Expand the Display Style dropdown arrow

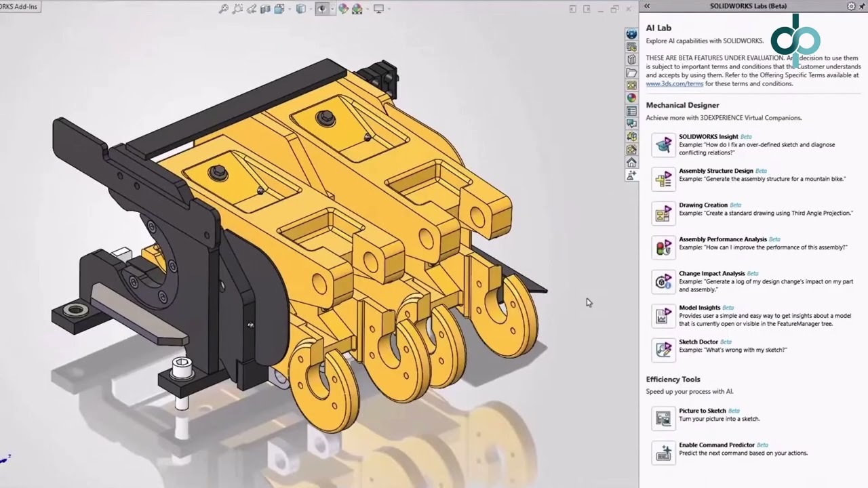[311, 9]
